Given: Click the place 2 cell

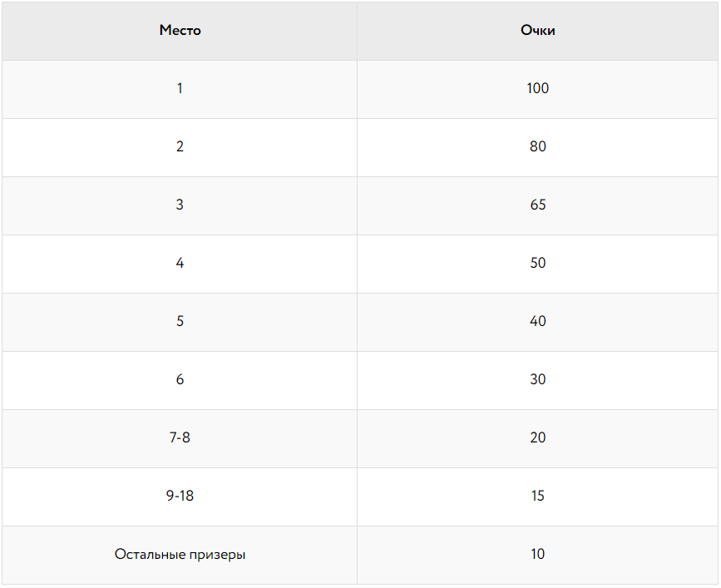Looking at the screenshot, I should click(180, 146).
